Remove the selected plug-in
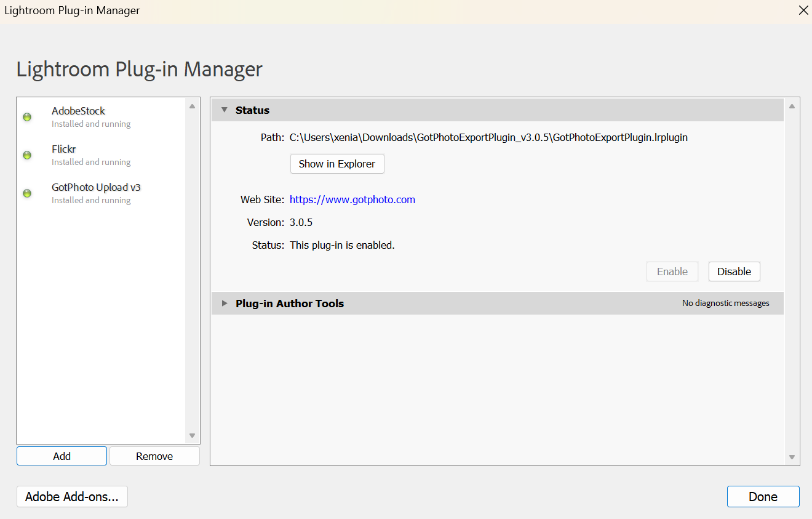The image size is (812, 519). click(154, 456)
